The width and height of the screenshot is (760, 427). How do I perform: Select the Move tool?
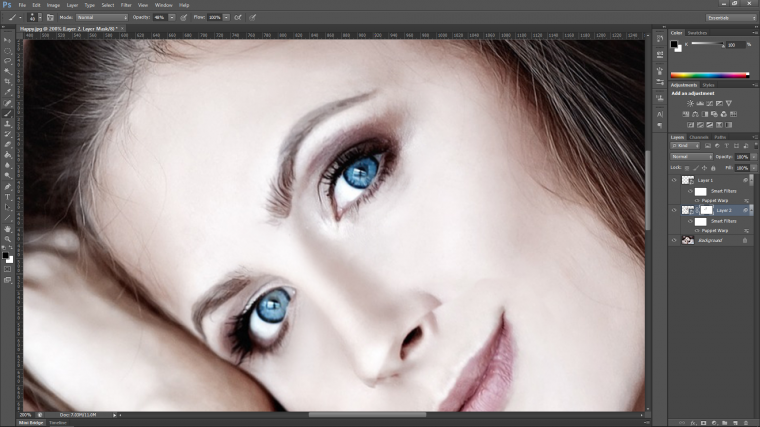pos(7,40)
